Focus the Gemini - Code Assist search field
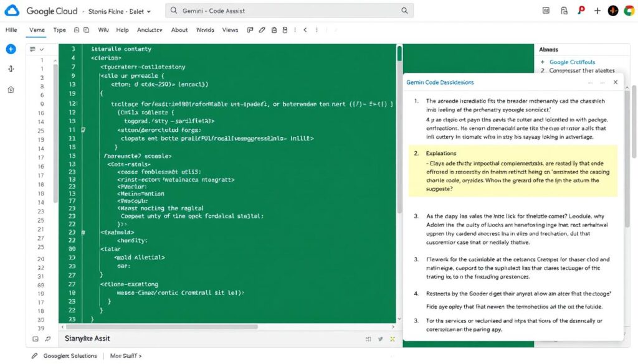Screen dimensions: 638x364 click(x=289, y=11)
